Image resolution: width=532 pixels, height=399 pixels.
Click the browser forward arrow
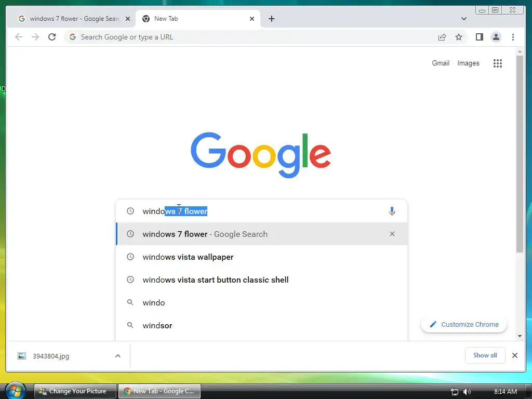coord(35,37)
